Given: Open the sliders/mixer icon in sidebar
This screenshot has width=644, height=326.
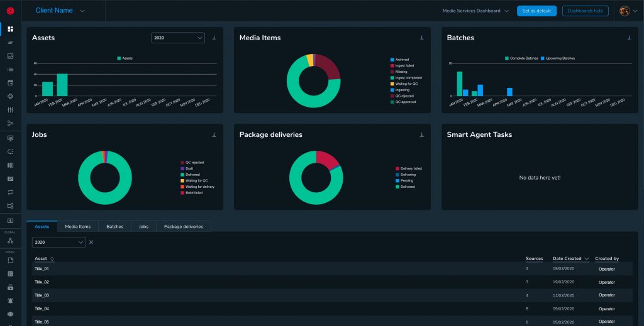Looking at the screenshot, I should point(10,109).
